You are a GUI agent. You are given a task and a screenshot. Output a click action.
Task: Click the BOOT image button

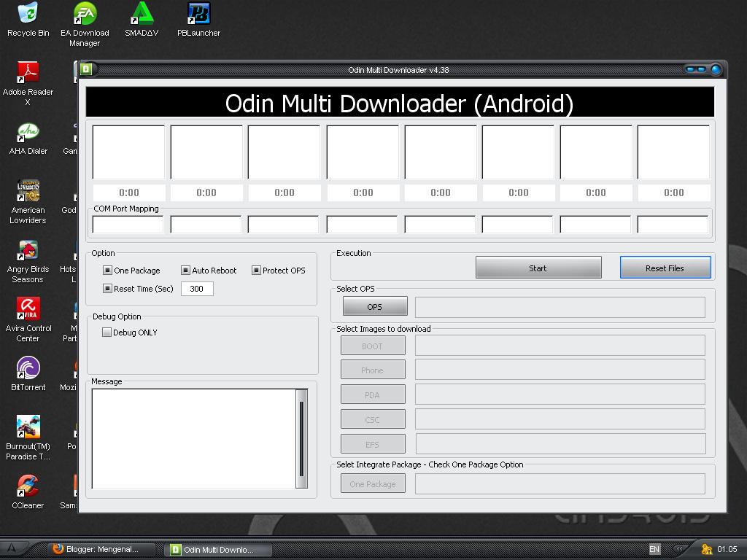coord(373,346)
